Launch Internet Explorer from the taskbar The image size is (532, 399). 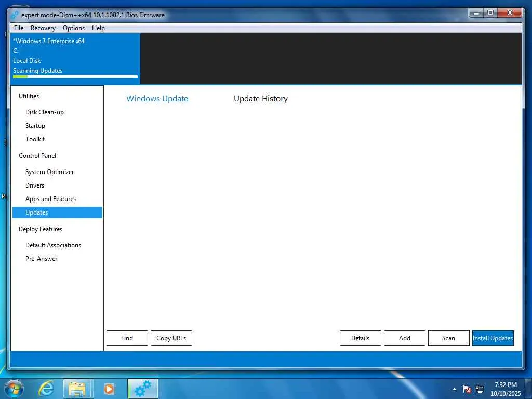point(46,389)
